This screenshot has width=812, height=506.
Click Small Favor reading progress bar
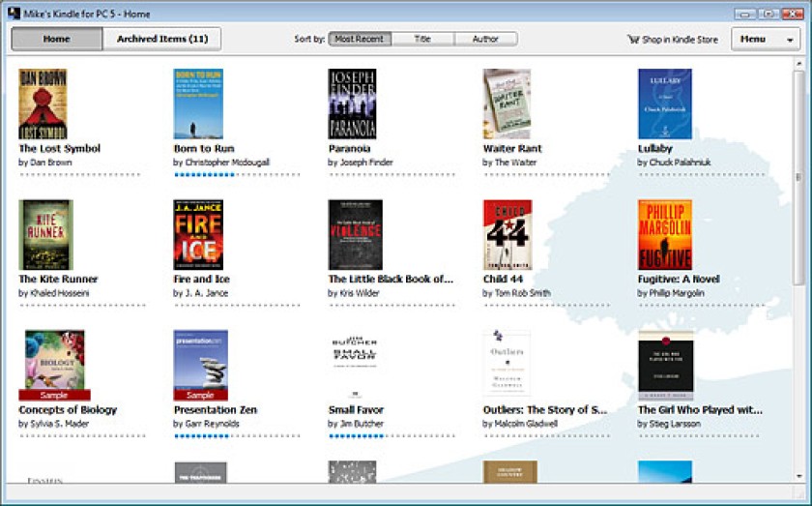391,436
